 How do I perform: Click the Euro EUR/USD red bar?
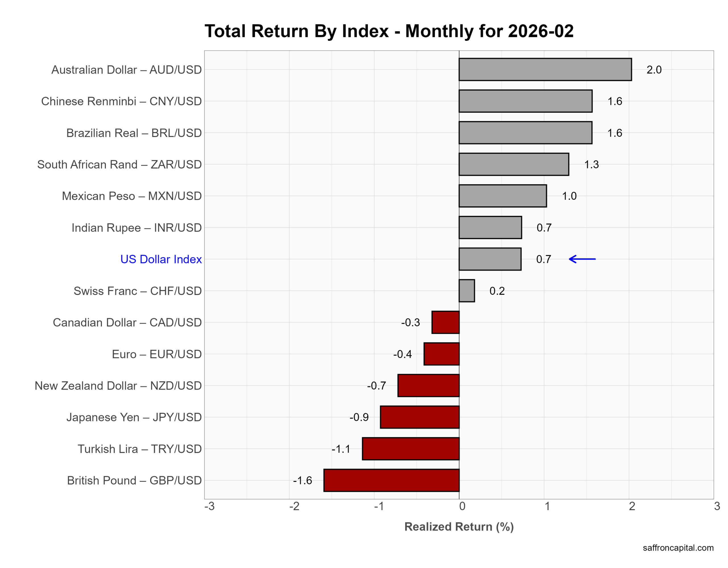click(x=442, y=354)
